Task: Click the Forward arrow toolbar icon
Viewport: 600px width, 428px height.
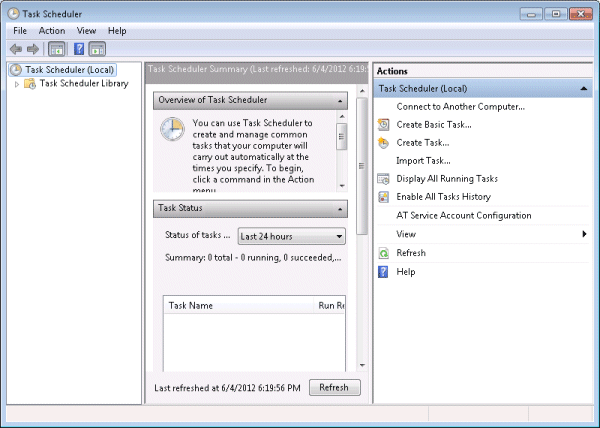Action: tap(33, 49)
